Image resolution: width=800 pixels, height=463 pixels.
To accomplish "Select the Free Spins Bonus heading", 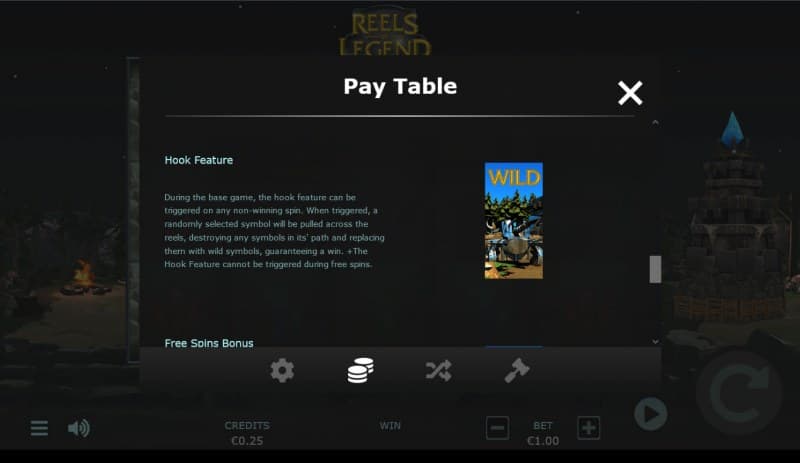I will click(x=209, y=343).
